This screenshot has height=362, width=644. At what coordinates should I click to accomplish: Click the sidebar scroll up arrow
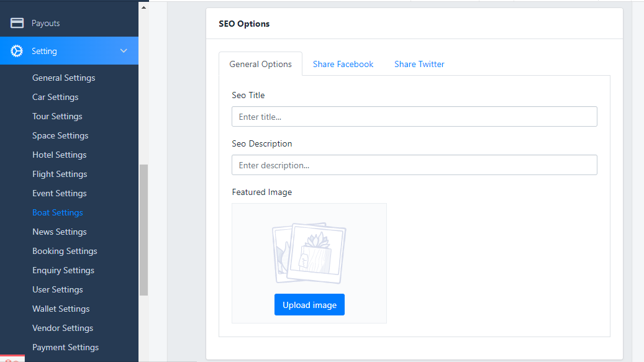[143, 8]
